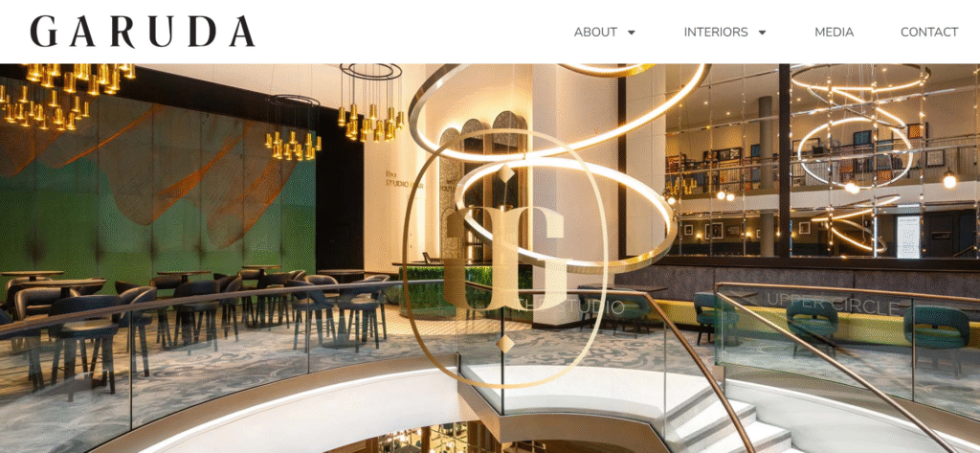Expand the ABOUT dropdown arrow
This screenshot has height=453, width=980.
pyautogui.click(x=632, y=33)
